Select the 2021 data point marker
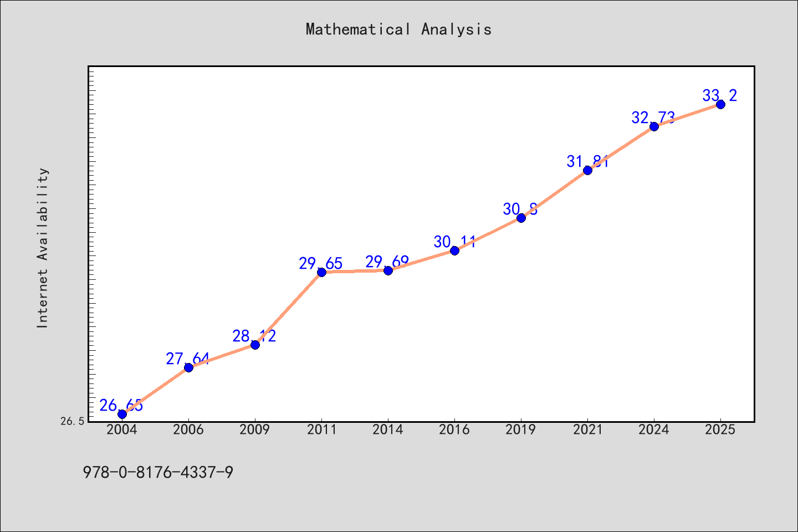798x532 pixels. pyautogui.click(x=587, y=170)
